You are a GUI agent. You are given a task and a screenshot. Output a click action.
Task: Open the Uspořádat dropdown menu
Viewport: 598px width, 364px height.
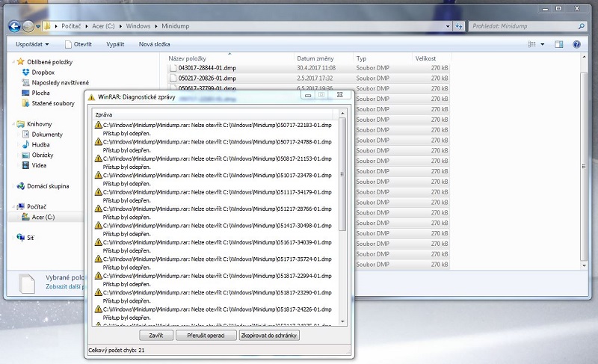tap(33, 45)
